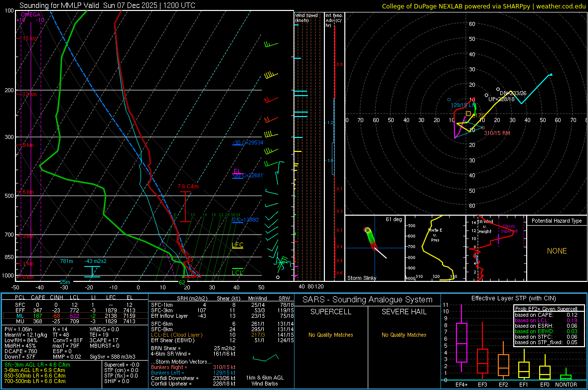Select the '310/15 RM' right mover label
Viewport: 588px width, 390px height.
(497, 133)
